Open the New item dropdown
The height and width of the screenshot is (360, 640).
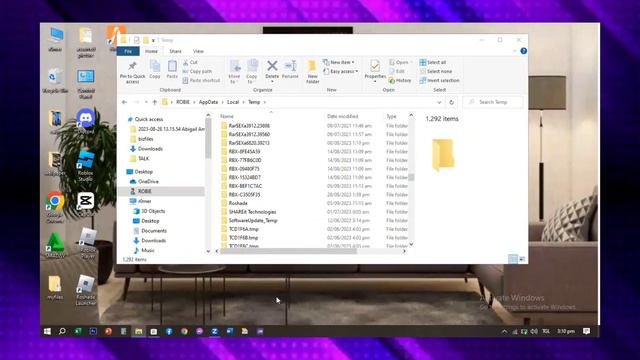[338, 62]
